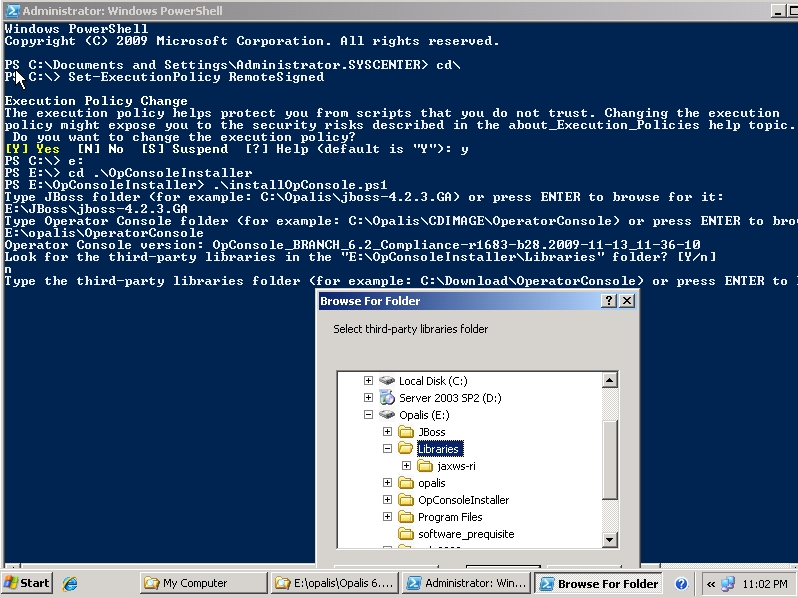Click the Operator Console version line

(353, 245)
